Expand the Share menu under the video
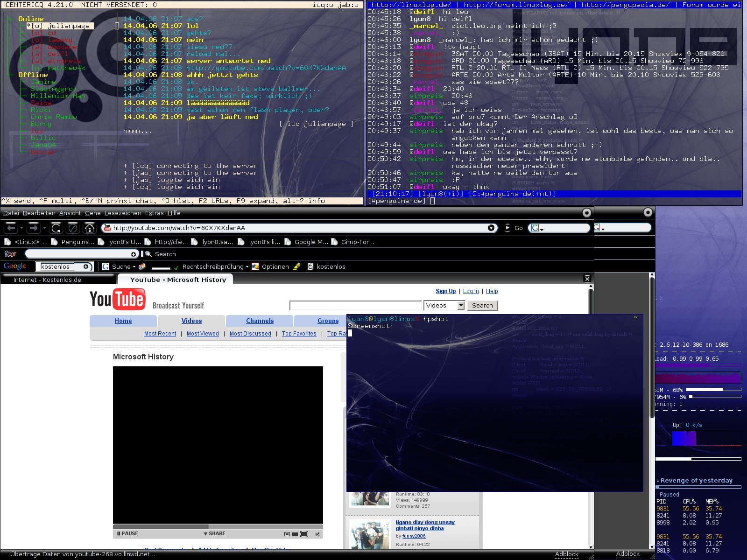Image resolution: width=747 pixels, height=560 pixels. [214, 533]
